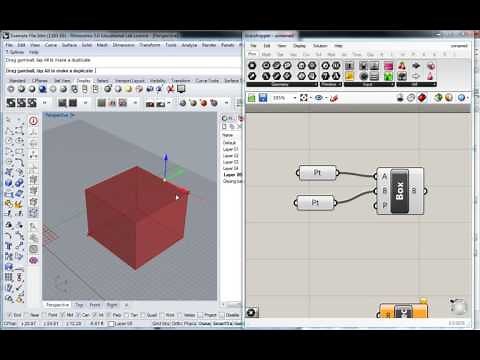This screenshot has height=360, width=480.
Task: Click the red sphere icon in Rhino's lower toolbar
Action: pyautogui.click(x=203, y=103)
